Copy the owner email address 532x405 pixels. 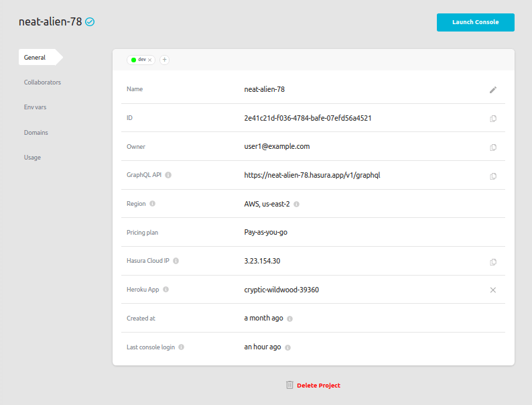tap(493, 148)
